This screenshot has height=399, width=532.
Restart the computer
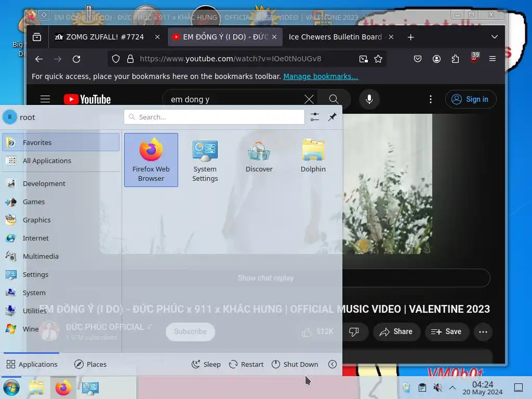click(x=246, y=364)
